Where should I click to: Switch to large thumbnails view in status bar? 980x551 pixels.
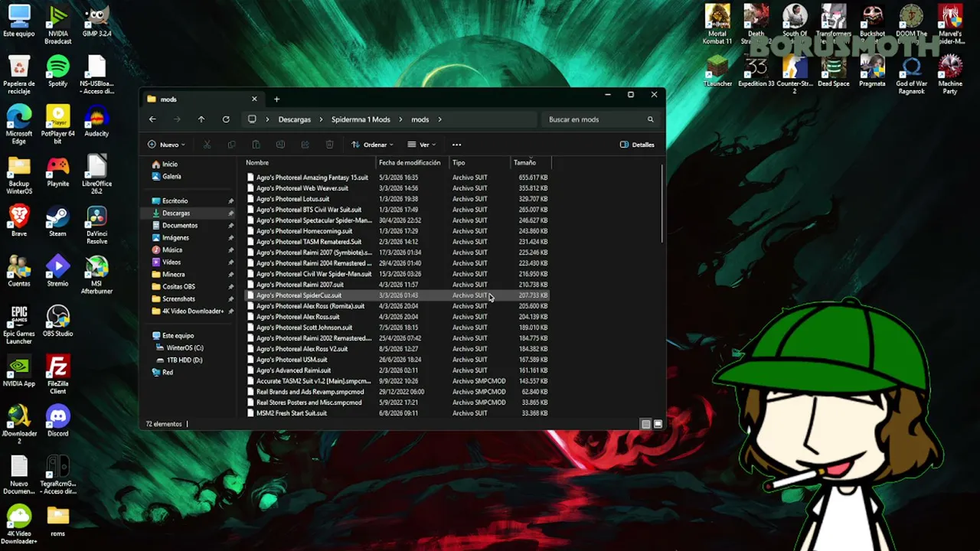coord(658,424)
